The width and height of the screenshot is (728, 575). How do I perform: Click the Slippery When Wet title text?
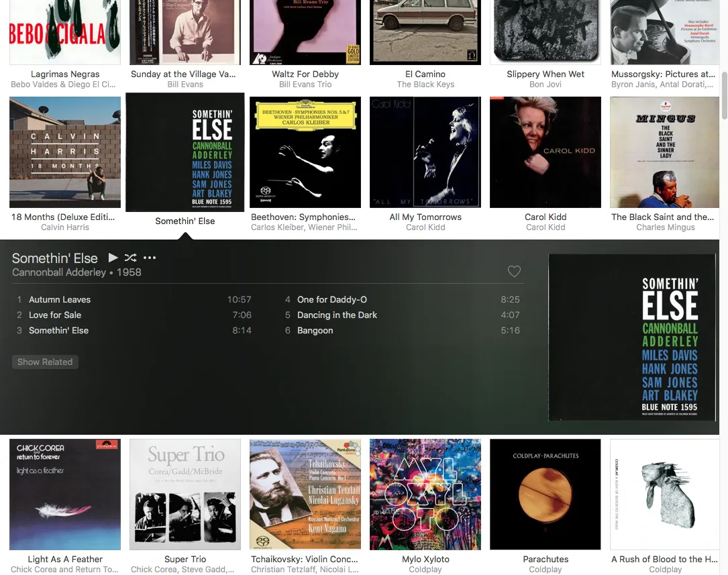pyautogui.click(x=545, y=74)
